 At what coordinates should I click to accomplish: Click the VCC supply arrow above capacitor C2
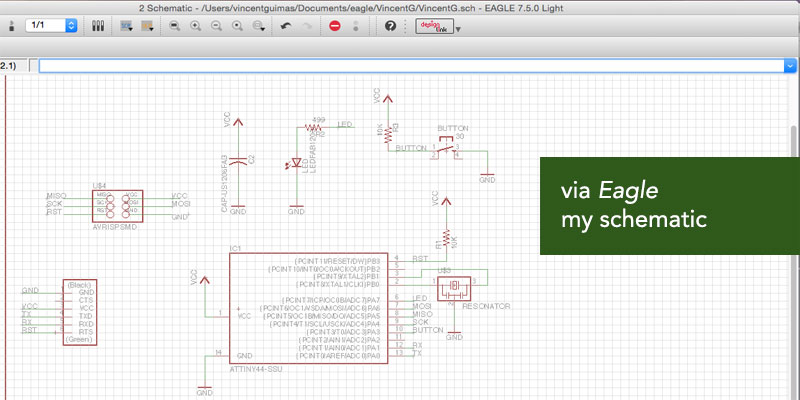coord(238,122)
